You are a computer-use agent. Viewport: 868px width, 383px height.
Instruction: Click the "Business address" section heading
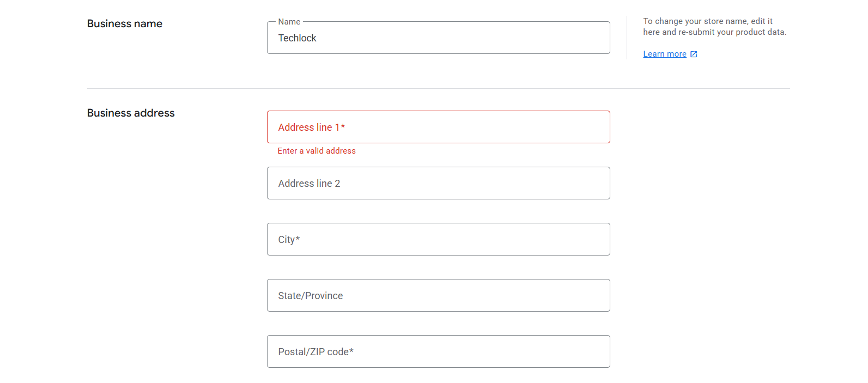[x=131, y=113]
